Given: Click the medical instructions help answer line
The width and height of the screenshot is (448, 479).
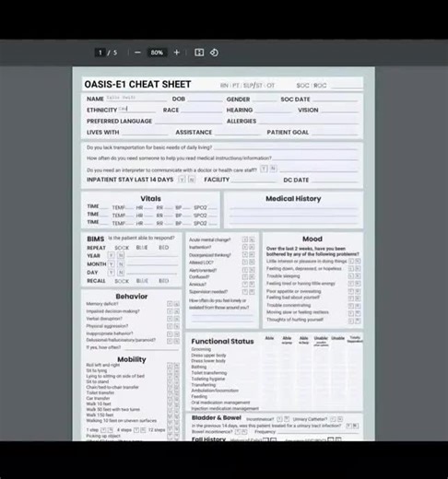Looking at the screenshot, I should [315, 158].
